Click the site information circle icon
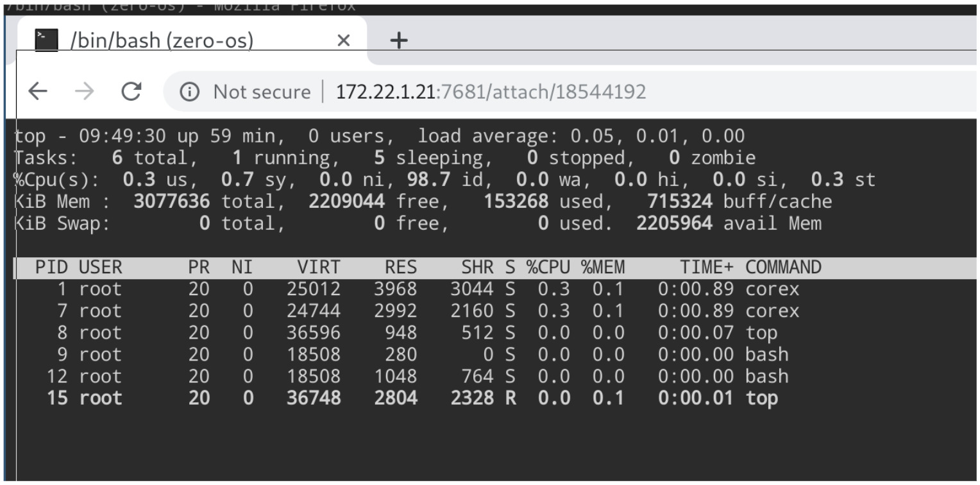 tap(189, 92)
